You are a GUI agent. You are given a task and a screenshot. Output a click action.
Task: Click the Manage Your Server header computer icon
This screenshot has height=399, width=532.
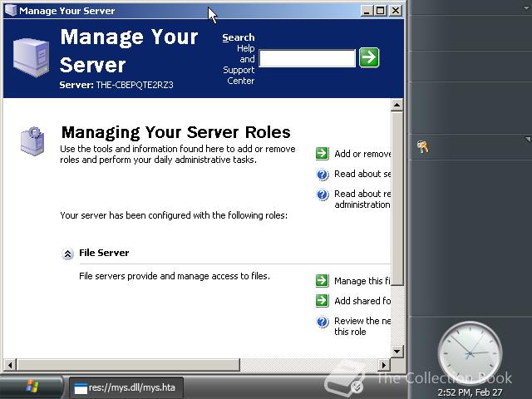click(31, 57)
